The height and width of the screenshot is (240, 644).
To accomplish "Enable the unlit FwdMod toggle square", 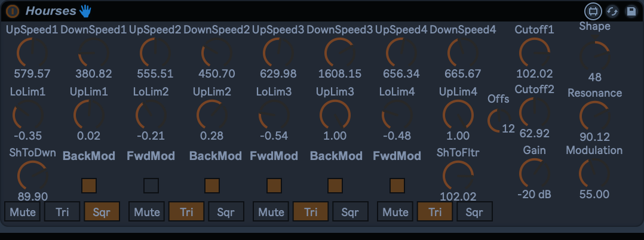I will click(151, 186).
